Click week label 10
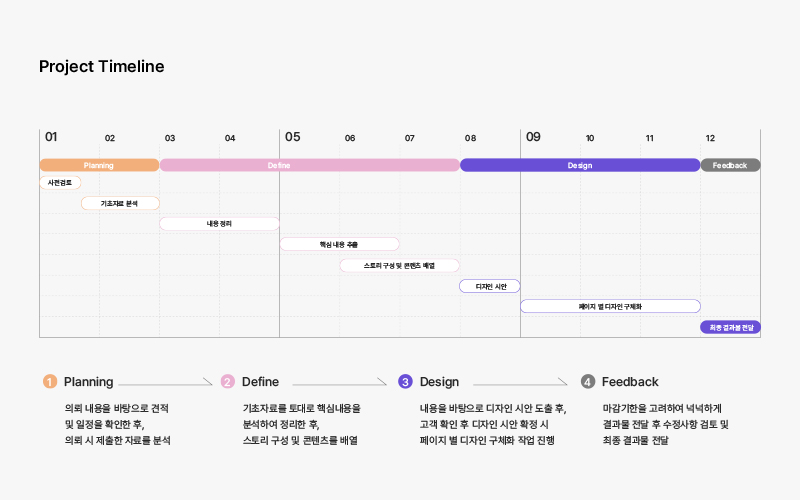 point(590,138)
